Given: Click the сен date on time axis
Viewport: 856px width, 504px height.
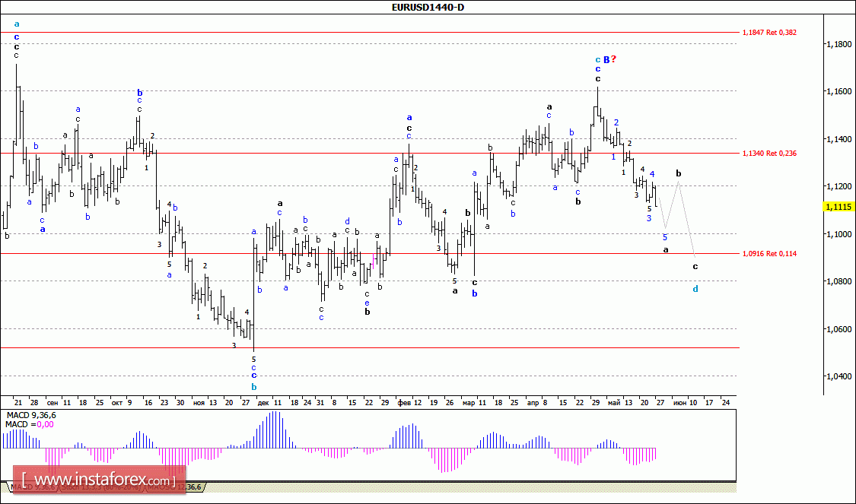Looking at the screenshot, I should [x=53, y=403].
